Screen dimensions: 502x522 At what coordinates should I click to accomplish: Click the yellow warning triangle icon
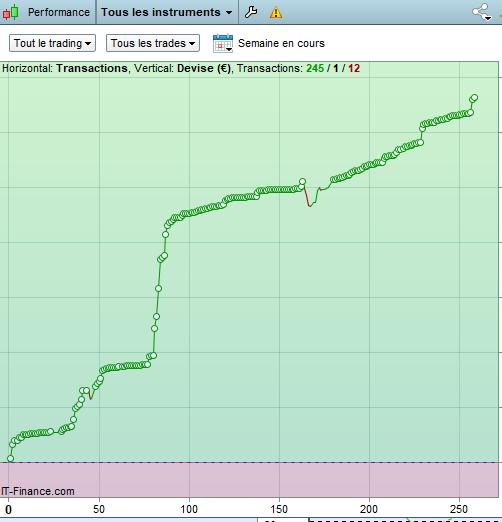[276, 13]
